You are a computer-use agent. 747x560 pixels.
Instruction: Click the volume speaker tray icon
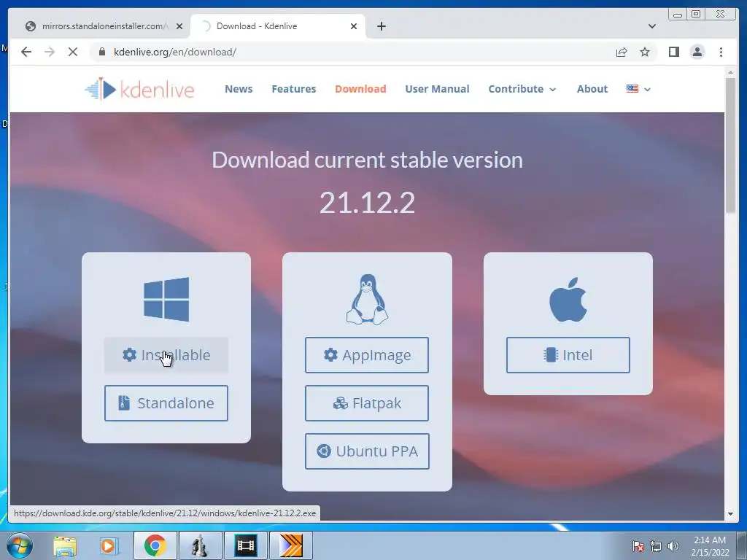point(673,546)
